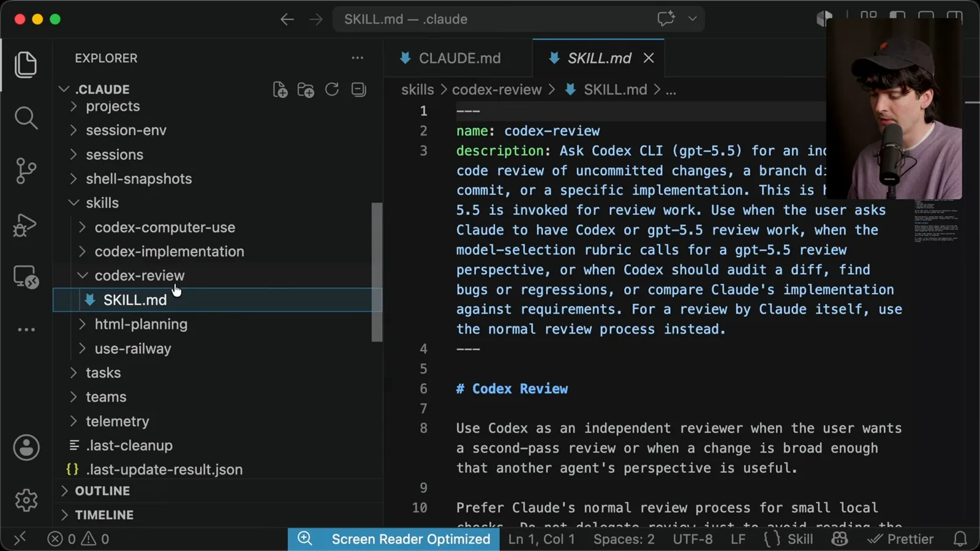Open Explorer views and more actions menu
980x551 pixels.
coord(358,58)
